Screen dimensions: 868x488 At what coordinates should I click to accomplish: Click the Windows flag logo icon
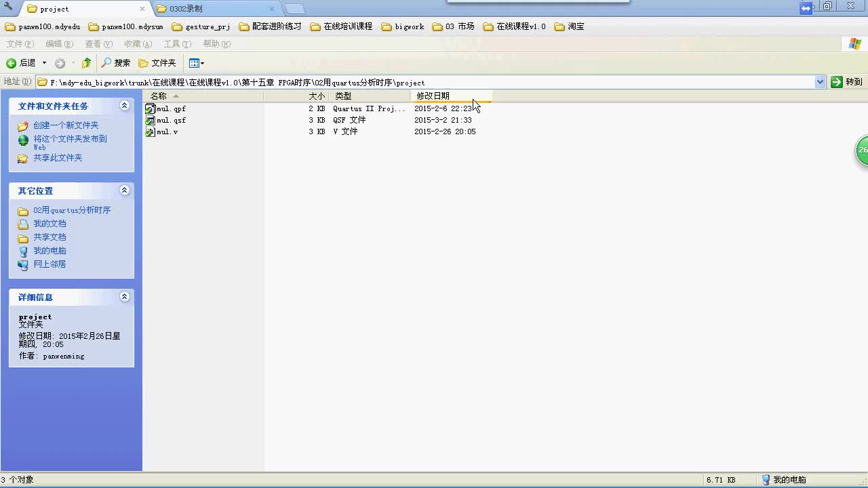point(855,43)
